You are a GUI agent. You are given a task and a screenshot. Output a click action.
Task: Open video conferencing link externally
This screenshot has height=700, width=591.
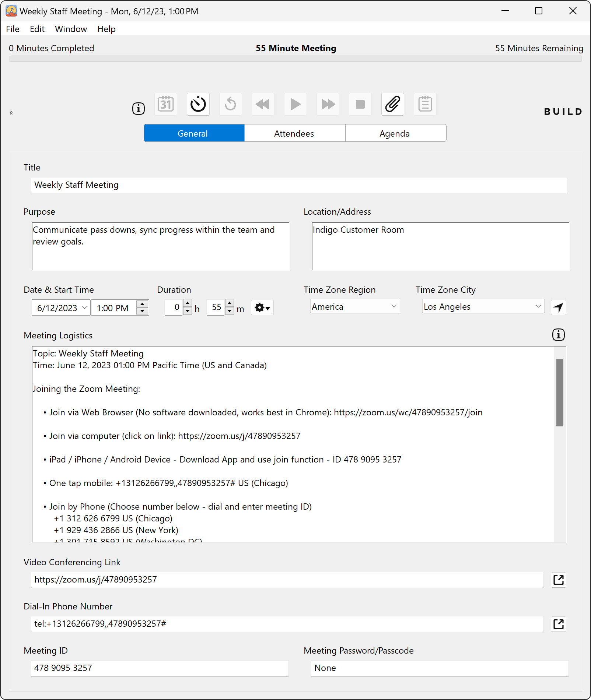(x=559, y=580)
